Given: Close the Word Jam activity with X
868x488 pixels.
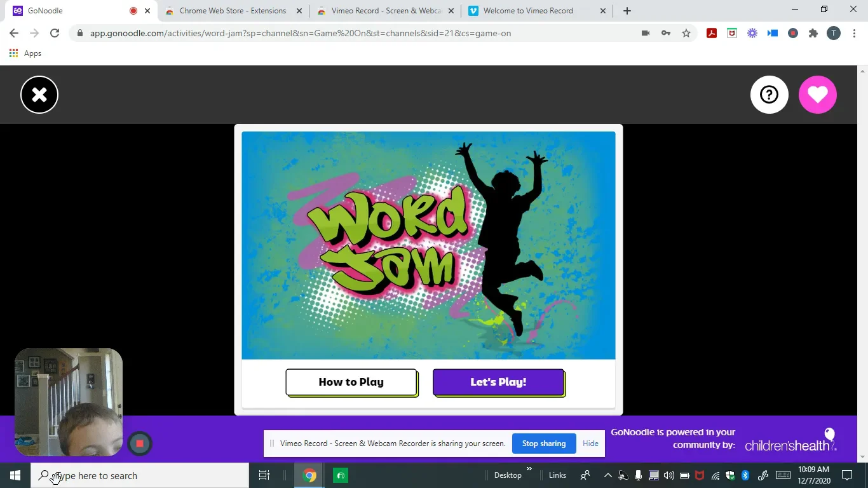Looking at the screenshot, I should 39,95.
